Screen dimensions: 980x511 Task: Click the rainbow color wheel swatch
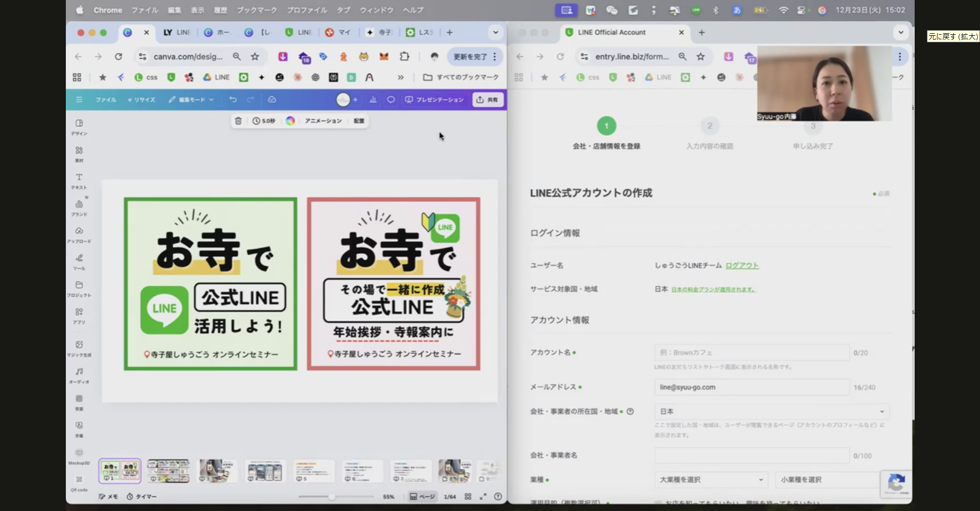point(290,121)
